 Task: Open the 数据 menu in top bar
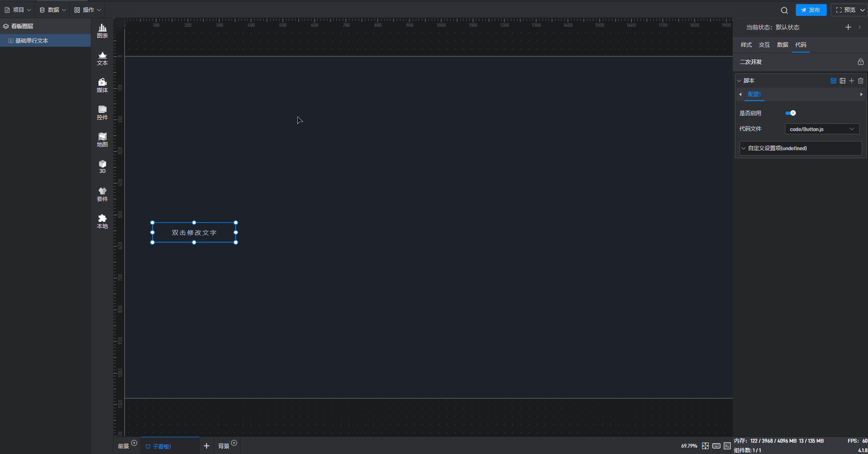[53, 10]
